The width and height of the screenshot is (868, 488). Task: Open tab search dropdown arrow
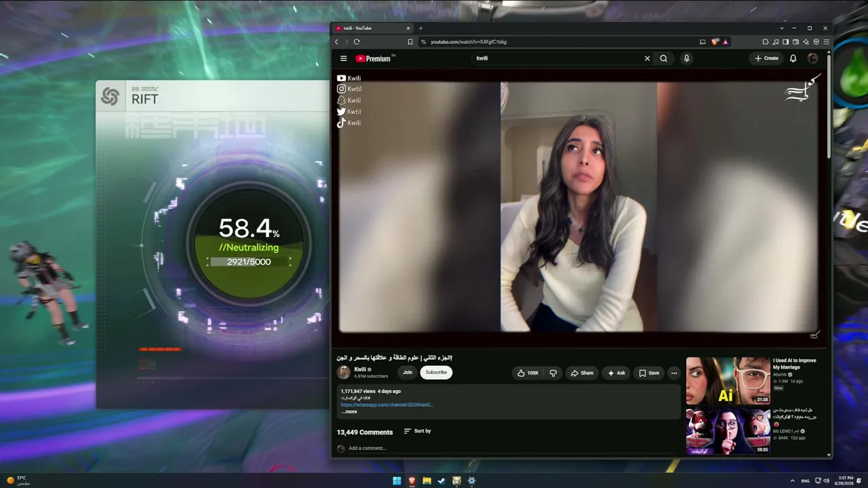782,28
